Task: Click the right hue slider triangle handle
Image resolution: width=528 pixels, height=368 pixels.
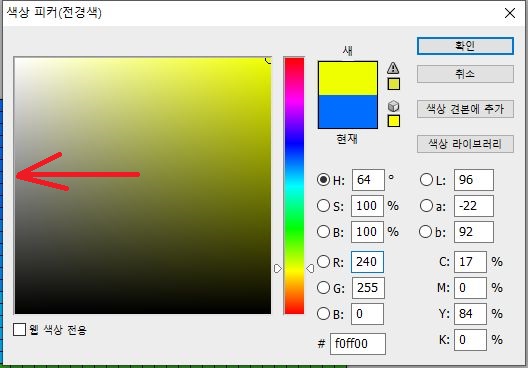Action: pyautogui.click(x=310, y=268)
